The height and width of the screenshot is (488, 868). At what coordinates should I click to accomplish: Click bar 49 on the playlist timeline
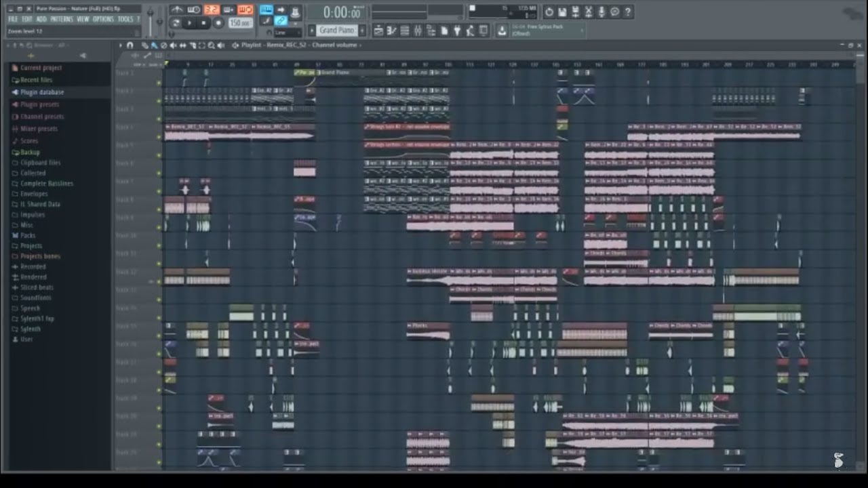296,64
